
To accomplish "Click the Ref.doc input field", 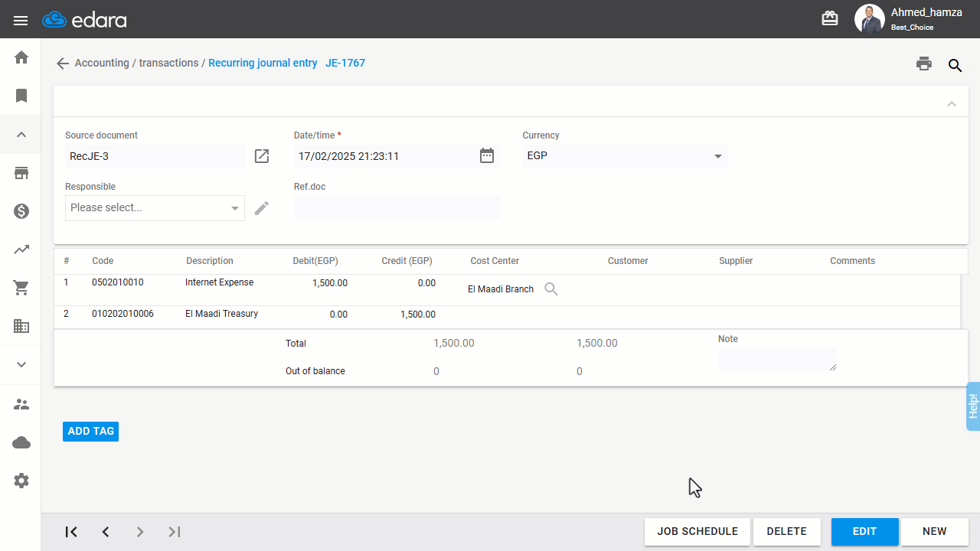I will (x=397, y=207).
